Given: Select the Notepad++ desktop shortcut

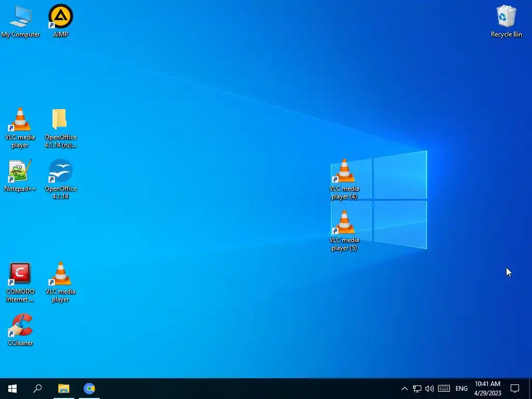Looking at the screenshot, I should tap(20, 176).
